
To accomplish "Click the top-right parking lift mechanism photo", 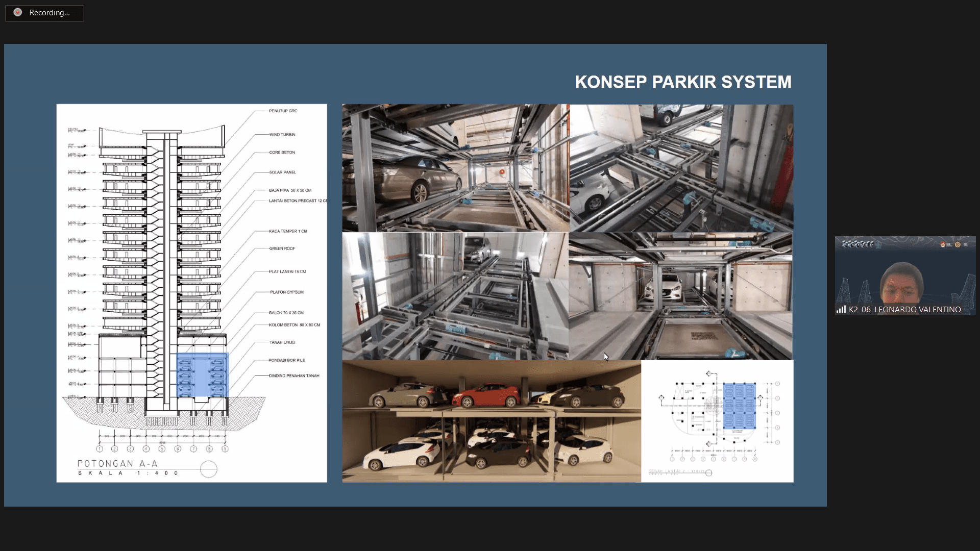I will (x=681, y=168).
